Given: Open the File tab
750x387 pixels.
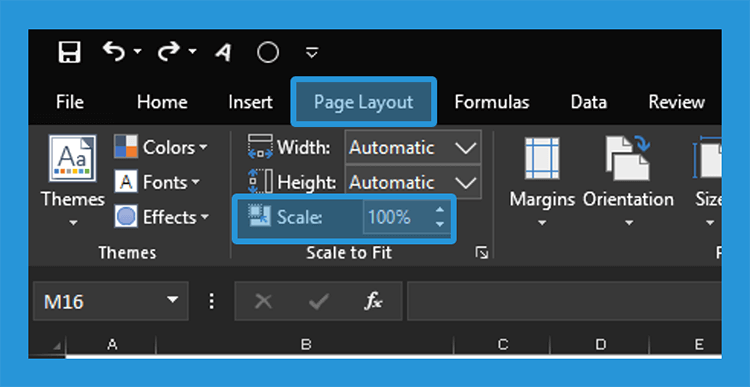Looking at the screenshot, I should coord(70,102).
